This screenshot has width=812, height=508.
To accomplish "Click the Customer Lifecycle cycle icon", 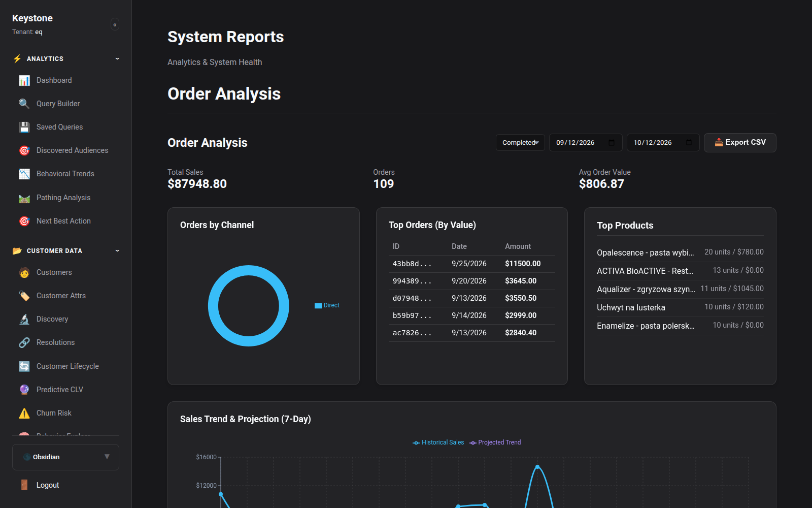I will pyautogui.click(x=24, y=366).
